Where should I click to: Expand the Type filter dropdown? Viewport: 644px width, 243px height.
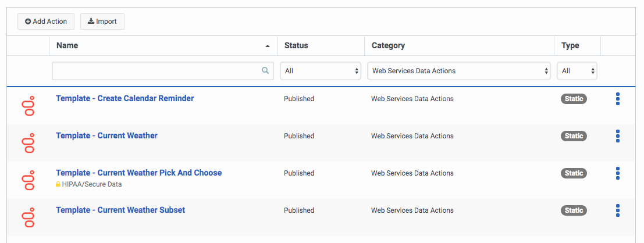577,71
